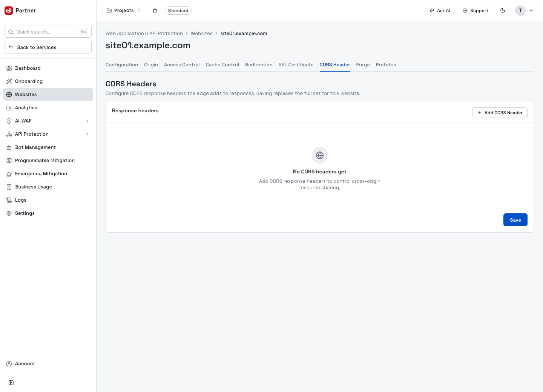Click the Settings gear icon
543x392 pixels.
coord(9,213)
